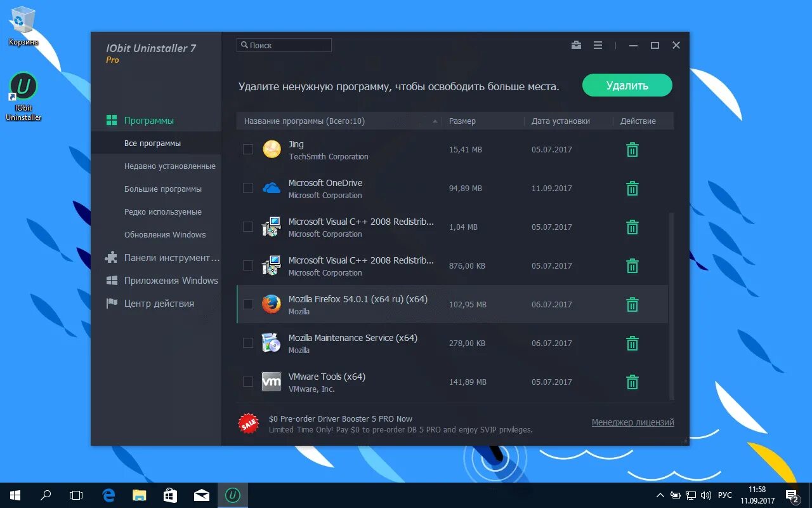This screenshot has height=508, width=812.
Task: Select Все программы in the sidebar
Action: click(x=156, y=144)
